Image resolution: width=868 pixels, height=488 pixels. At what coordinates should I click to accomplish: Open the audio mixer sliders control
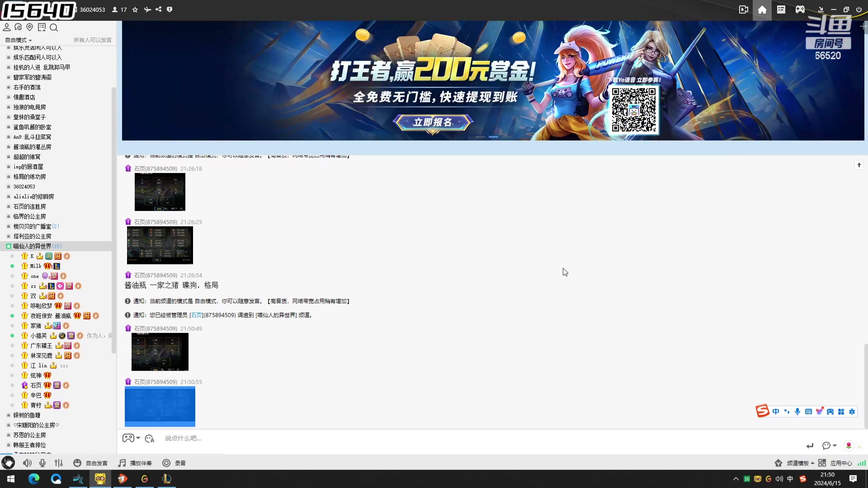[x=58, y=463]
